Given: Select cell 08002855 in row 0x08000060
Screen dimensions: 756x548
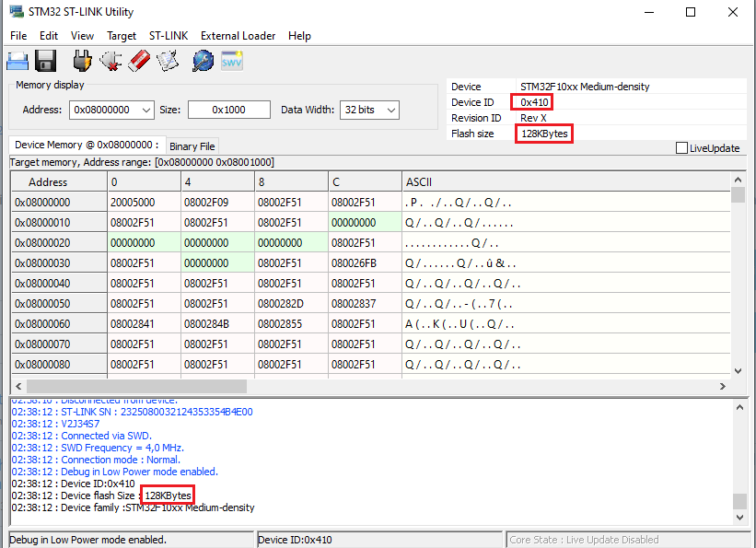Looking at the screenshot, I should pos(292,324).
